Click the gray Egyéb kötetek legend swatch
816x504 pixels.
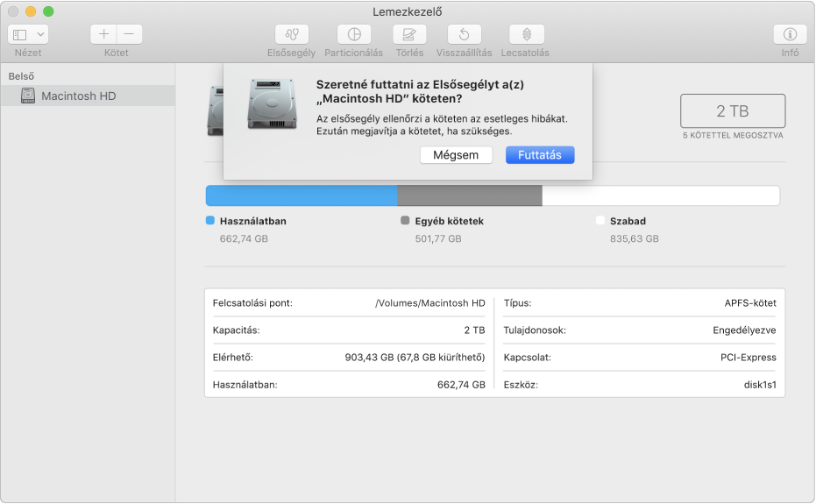pos(405,220)
